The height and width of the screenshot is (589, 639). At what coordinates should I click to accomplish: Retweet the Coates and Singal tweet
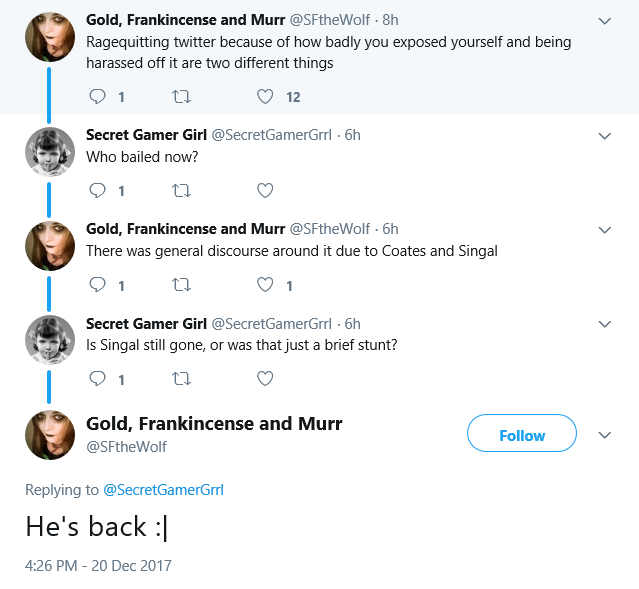pyautogui.click(x=181, y=285)
